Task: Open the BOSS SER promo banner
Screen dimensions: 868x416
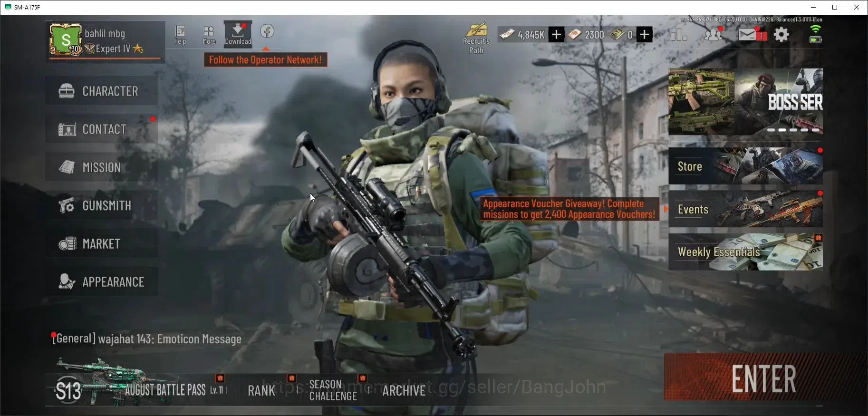Action: pyautogui.click(x=745, y=102)
